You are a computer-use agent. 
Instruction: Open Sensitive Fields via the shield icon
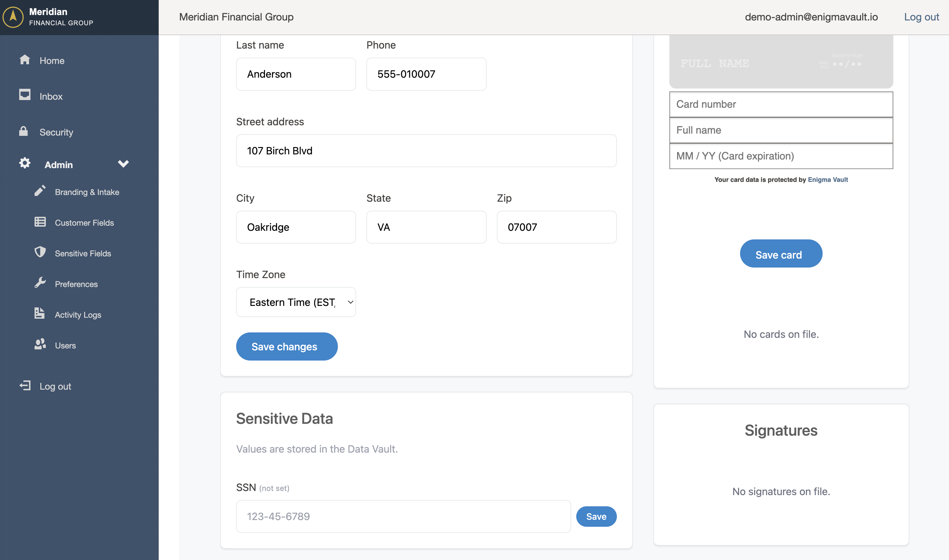tap(40, 252)
